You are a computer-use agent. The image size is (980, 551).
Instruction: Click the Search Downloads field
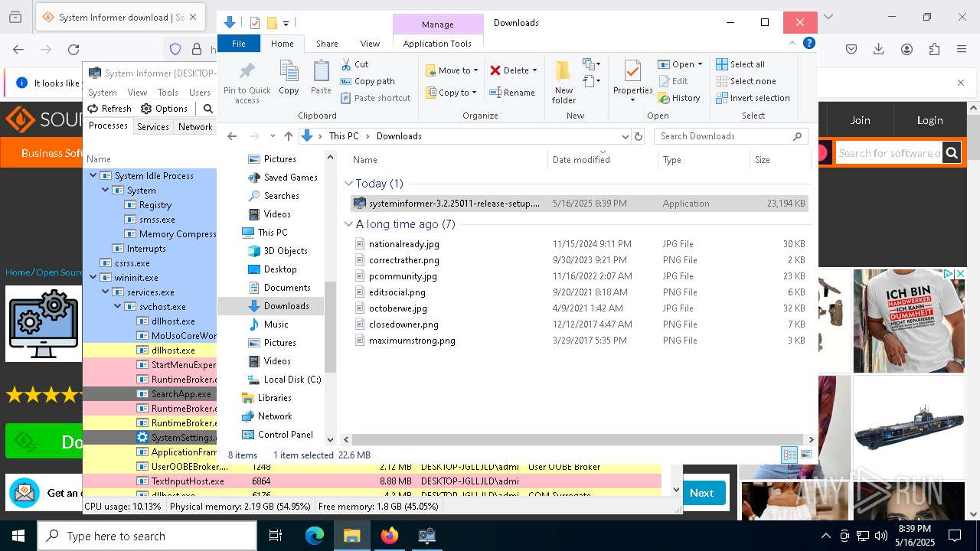click(x=731, y=136)
